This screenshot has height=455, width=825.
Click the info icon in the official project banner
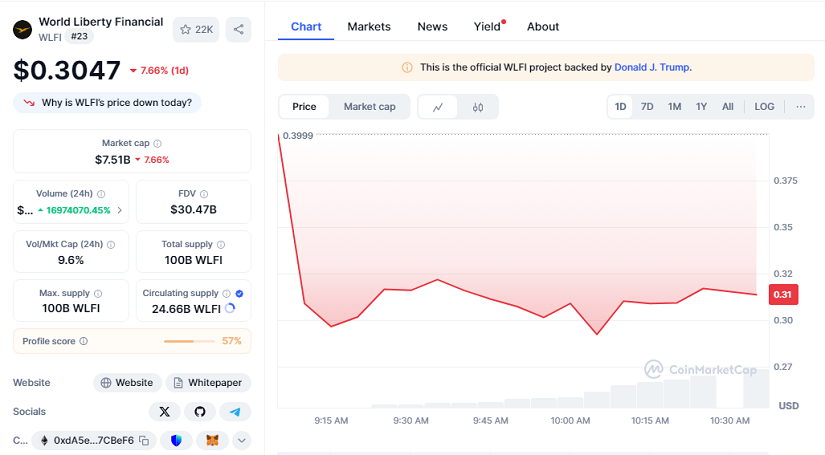407,67
